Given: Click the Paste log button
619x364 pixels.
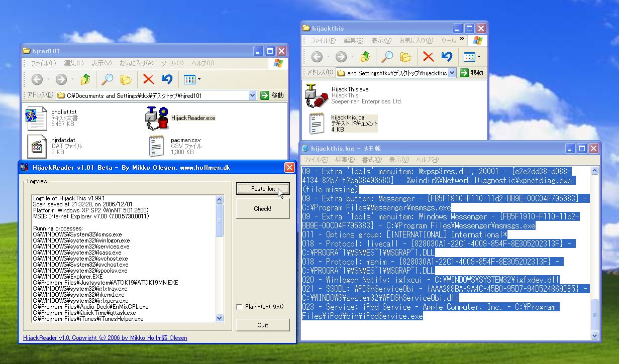Looking at the screenshot, I should (x=263, y=188).
